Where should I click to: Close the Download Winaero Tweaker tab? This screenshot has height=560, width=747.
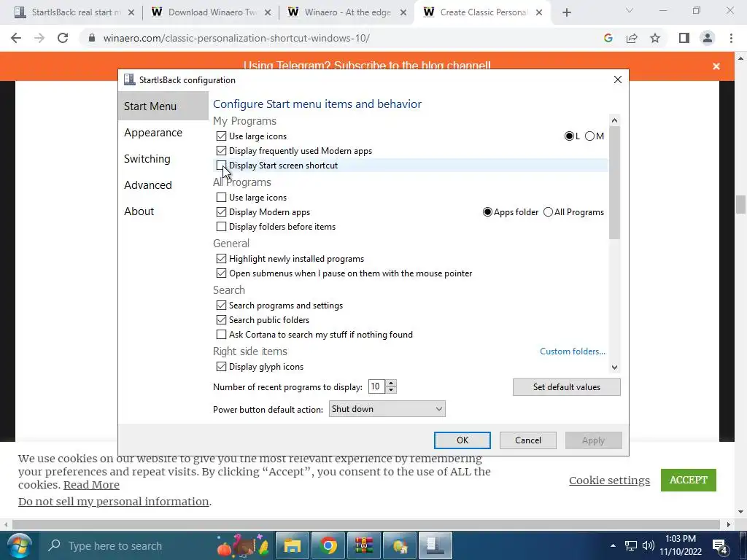point(268,12)
